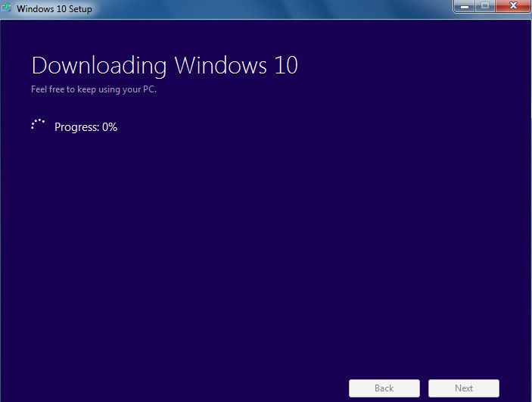
Task: Select the 'Progress: 0%' text
Action: coord(86,127)
